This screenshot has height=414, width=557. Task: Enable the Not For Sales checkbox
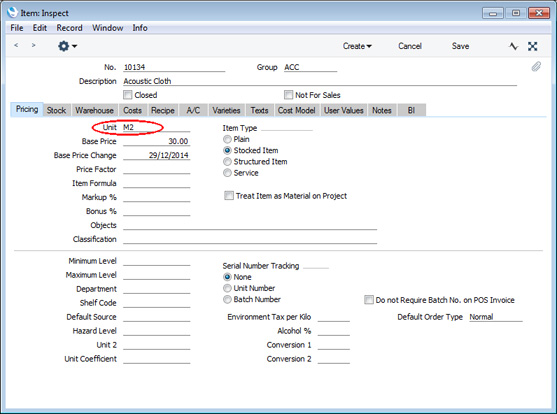pyautogui.click(x=288, y=95)
